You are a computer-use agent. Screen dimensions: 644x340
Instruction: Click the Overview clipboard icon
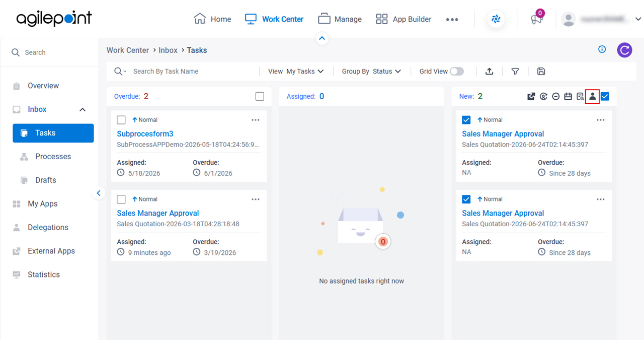point(17,86)
